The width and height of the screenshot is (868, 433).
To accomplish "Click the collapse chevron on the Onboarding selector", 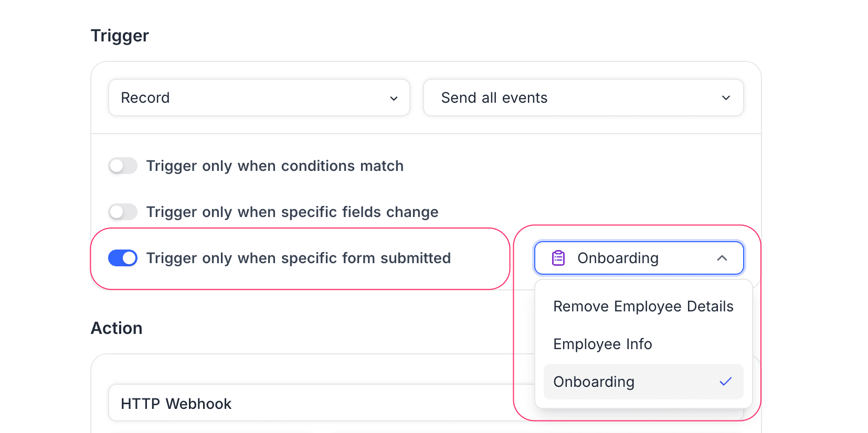I will pos(723,258).
